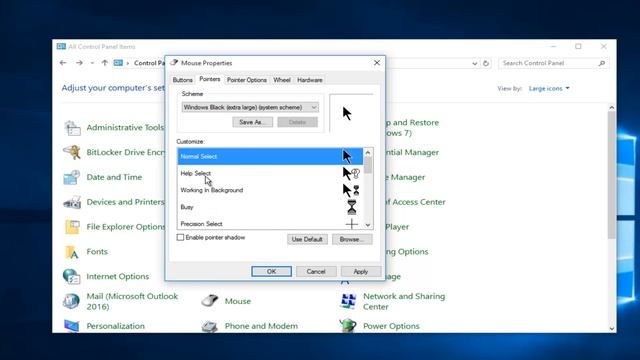640x360 pixels.
Task: Click the Customize list scroll up arrow
Action: [x=368, y=152]
